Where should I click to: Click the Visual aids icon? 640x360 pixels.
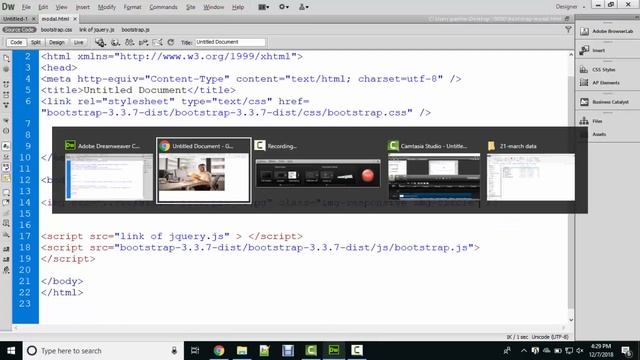point(157,42)
